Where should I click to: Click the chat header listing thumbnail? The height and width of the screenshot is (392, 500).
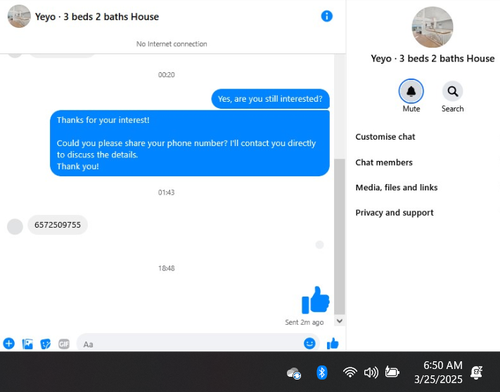(19, 16)
